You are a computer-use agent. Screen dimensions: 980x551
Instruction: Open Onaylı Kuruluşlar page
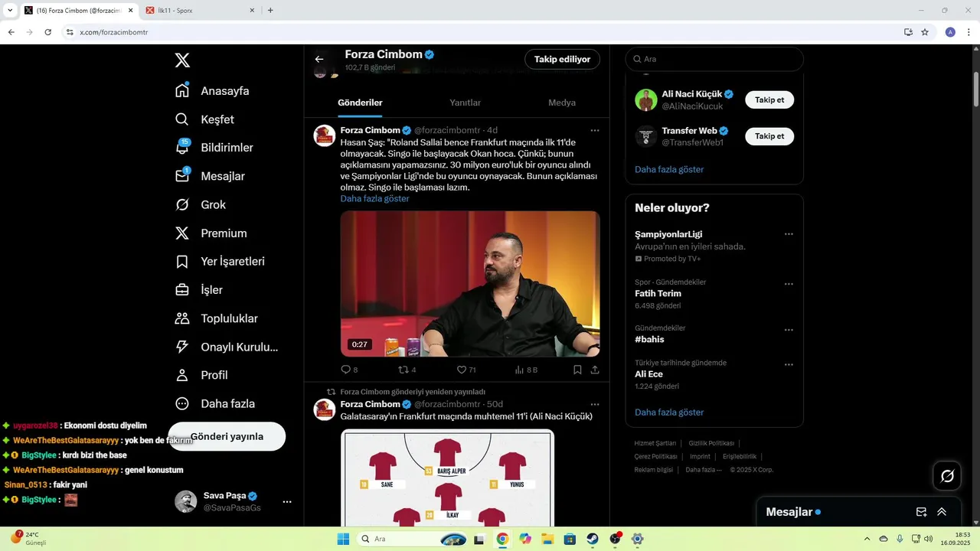pos(227,347)
